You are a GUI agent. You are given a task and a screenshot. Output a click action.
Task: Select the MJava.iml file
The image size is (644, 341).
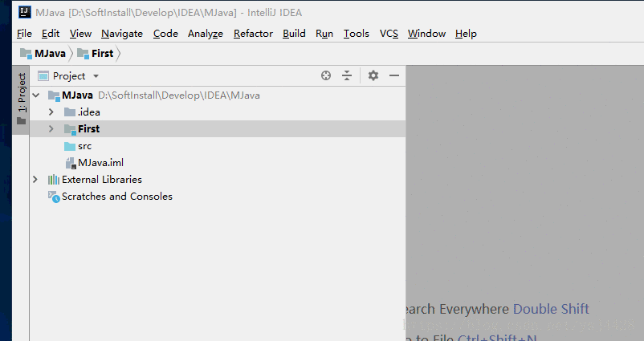point(218,163)
